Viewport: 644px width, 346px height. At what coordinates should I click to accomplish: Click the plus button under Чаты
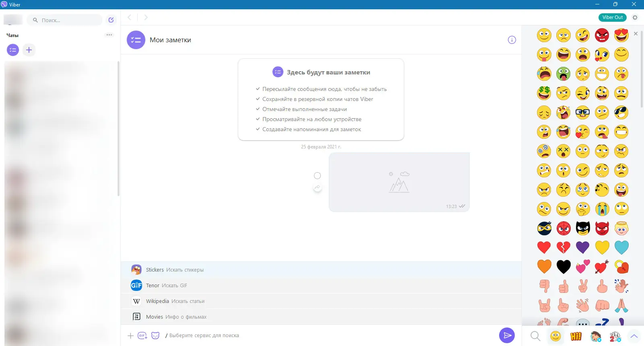coord(29,50)
